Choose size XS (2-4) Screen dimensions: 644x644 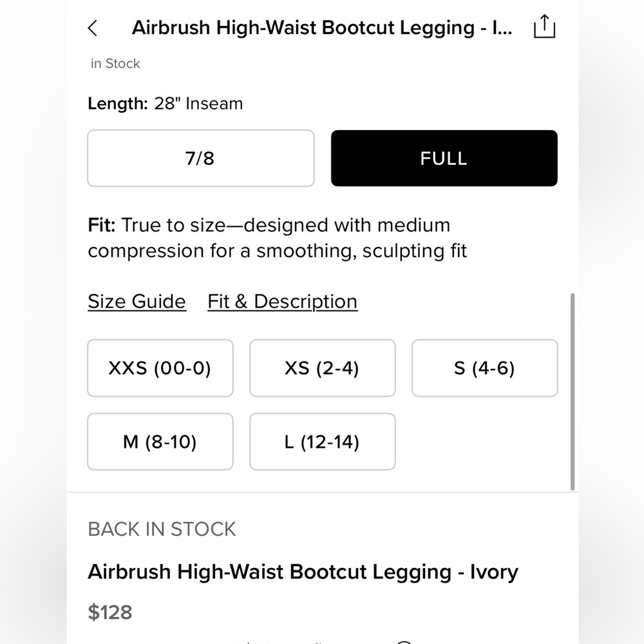click(x=322, y=368)
